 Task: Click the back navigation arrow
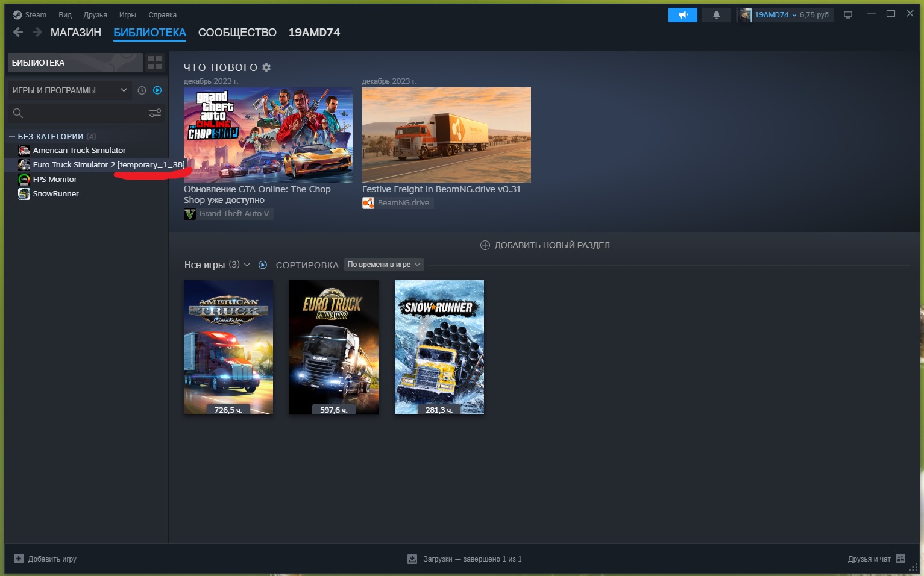18,33
